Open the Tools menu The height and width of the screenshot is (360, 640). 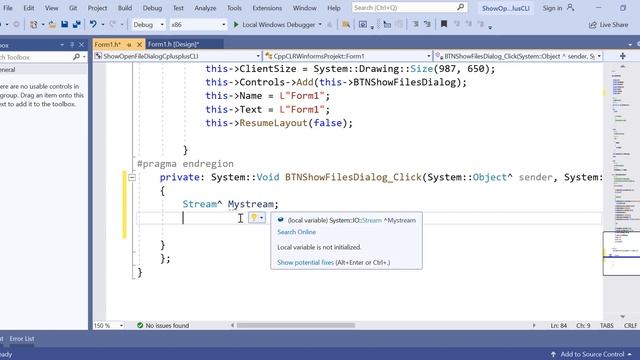click(234, 8)
